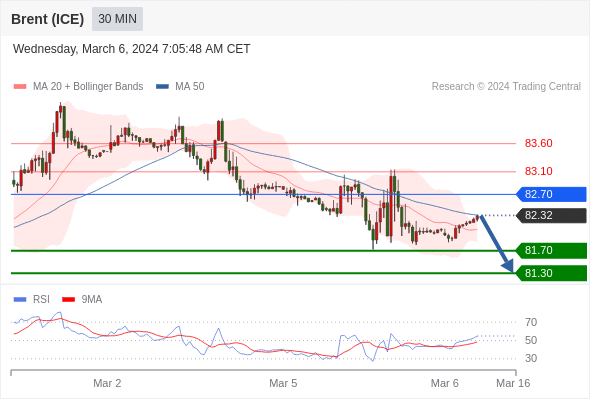Click the 'Mar 6' date axis label
Viewport: 590px width, 400px height.
coord(445,383)
